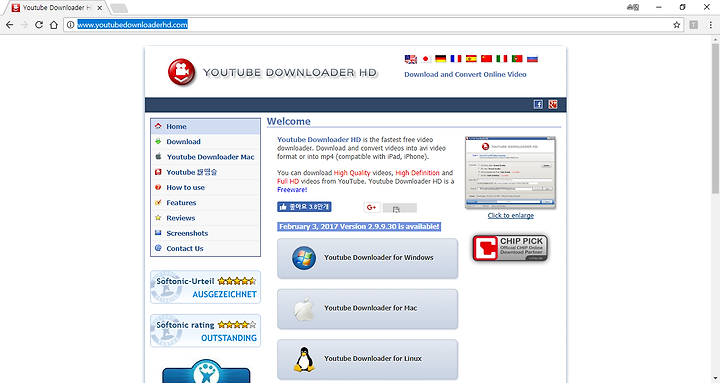This screenshot has width=720, height=383.
Task: Open the How to use menu item
Action: pos(205,187)
